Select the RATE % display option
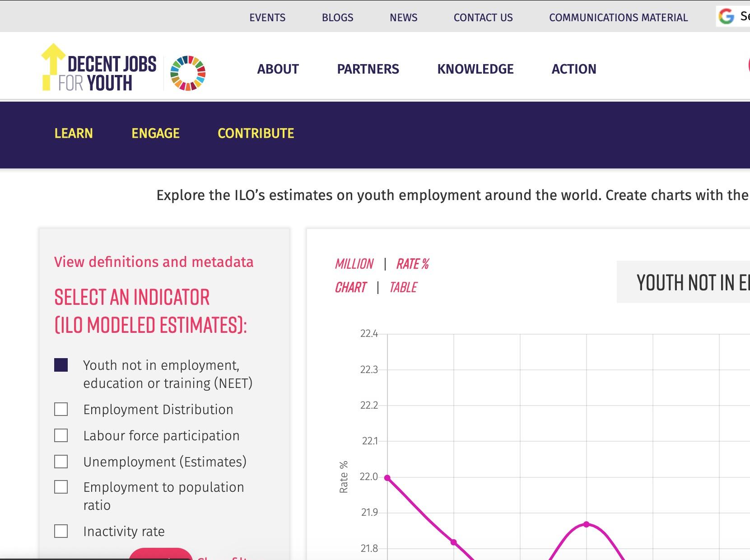 click(x=412, y=264)
